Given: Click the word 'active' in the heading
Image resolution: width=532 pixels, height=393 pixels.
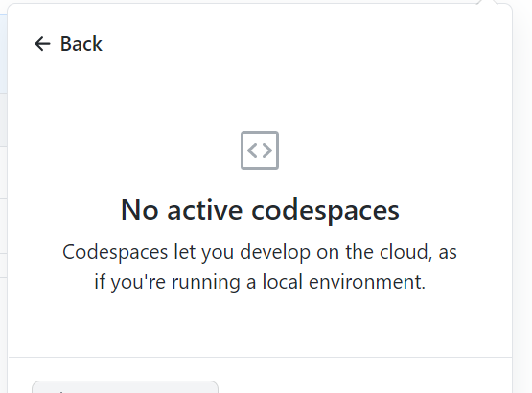Looking at the screenshot, I should [x=205, y=211].
